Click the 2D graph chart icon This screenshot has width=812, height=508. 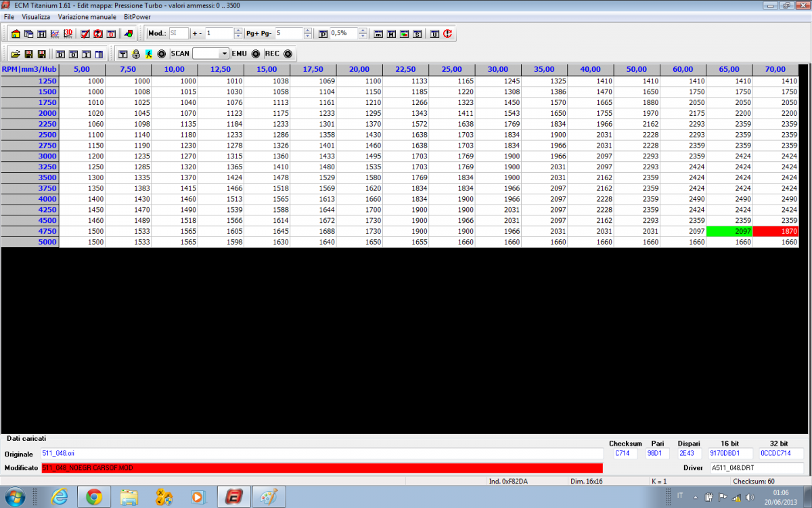pyautogui.click(x=55, y=33)
